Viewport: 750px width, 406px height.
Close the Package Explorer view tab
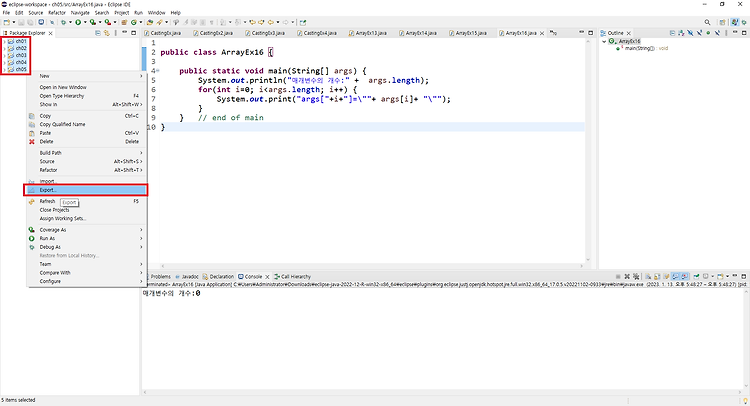coord(50,33)
